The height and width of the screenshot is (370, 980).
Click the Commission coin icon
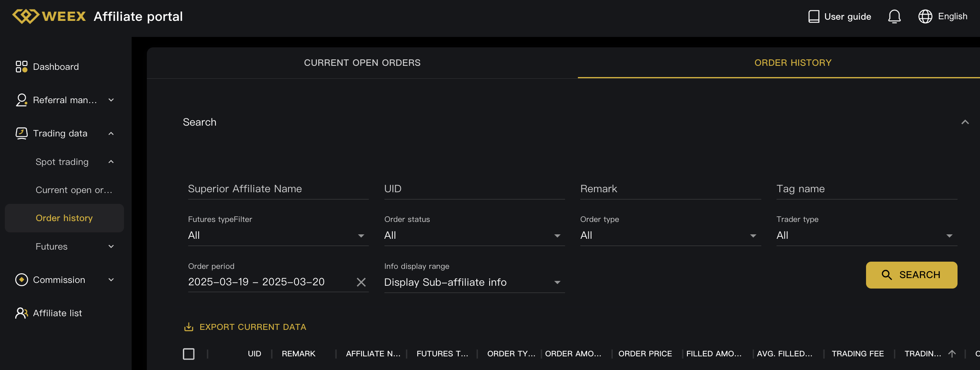coord(21,280)
